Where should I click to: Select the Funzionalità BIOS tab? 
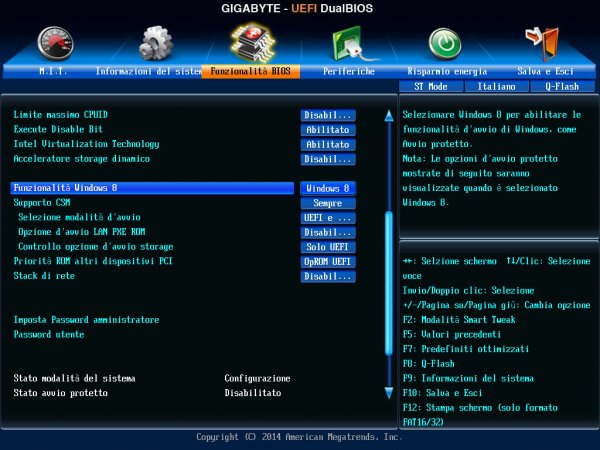pyautogui.click(x=251, y=71)
